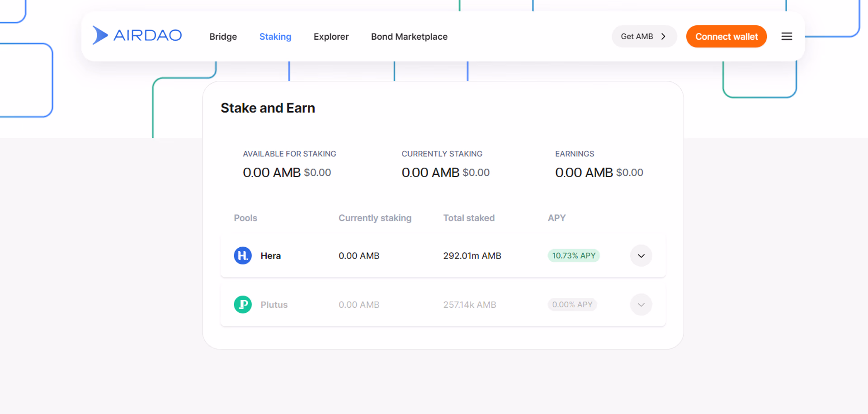Click the Plutus pool name

pyautogui.click(x=274, y=305)
